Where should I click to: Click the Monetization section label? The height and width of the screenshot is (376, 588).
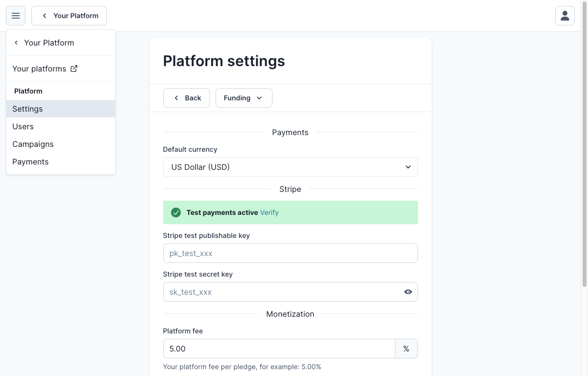pos(290,314)
